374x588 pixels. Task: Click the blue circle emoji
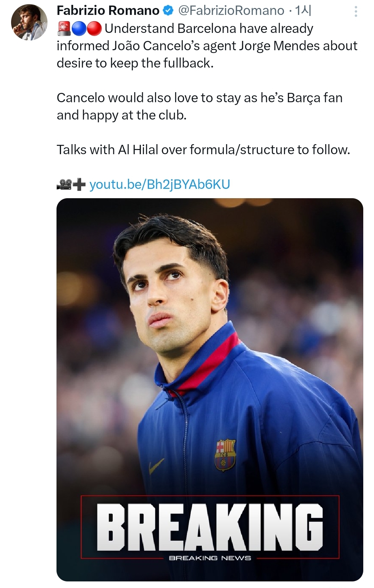pyautogui.click(x=79, y=29)
